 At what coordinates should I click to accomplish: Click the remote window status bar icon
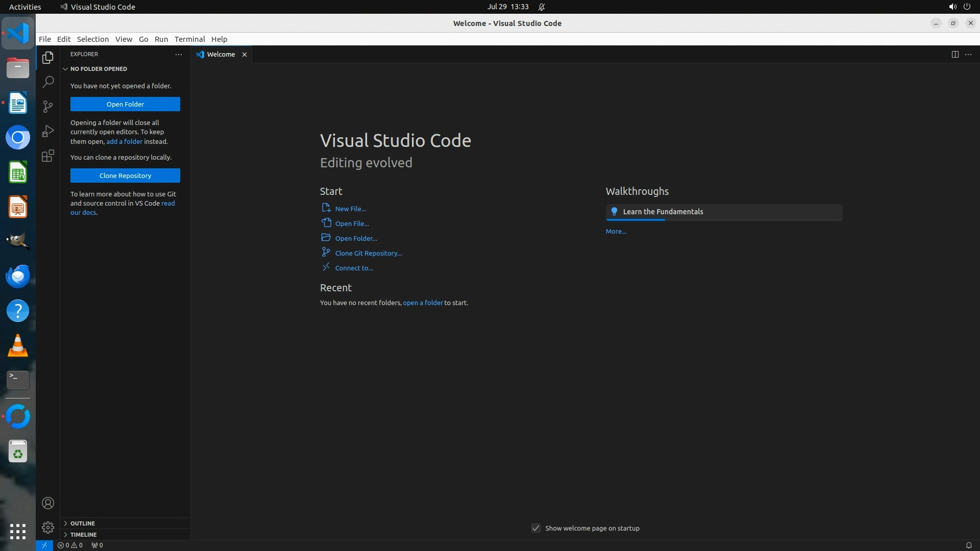[44, 545]
